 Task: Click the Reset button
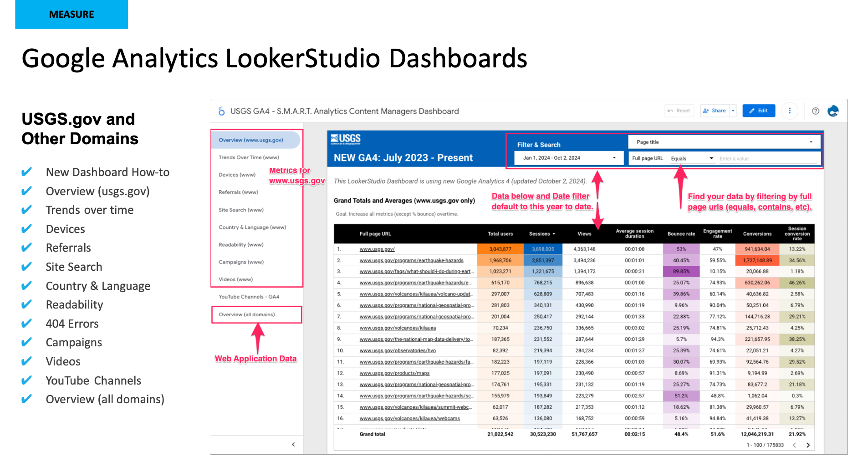[679, 111]
